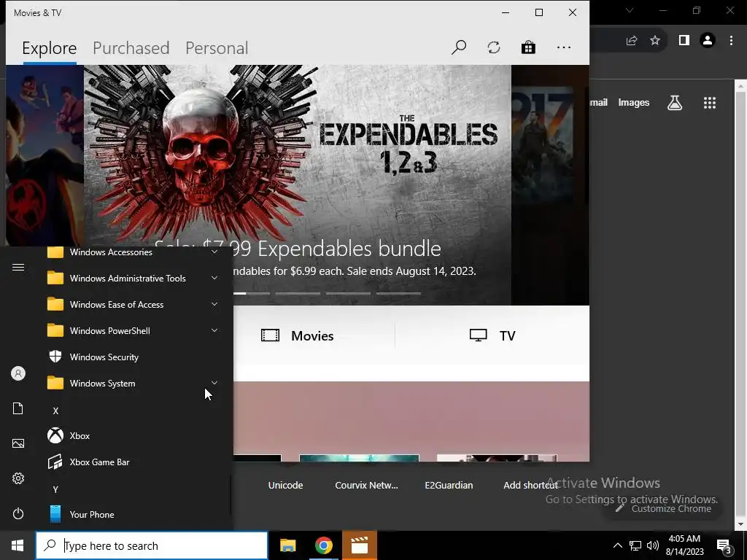Viewport: 747px width, 560px height.
Task: Jump to the Y letter group header
Action: tap(55, 489)
